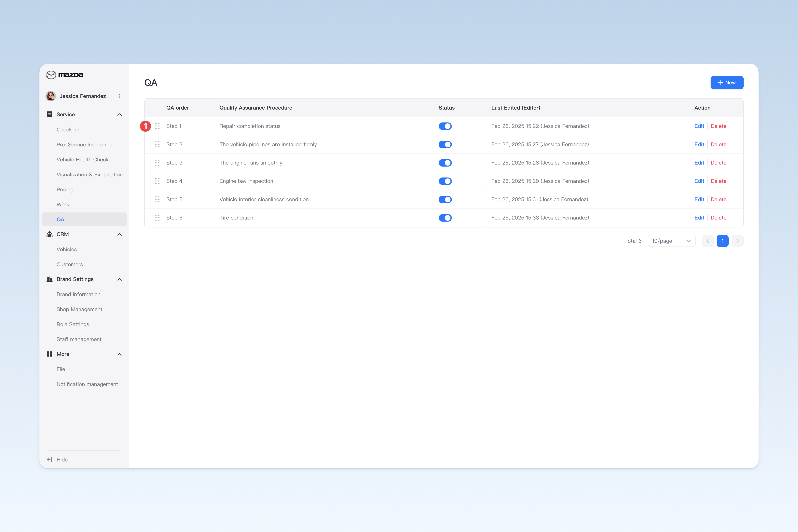Edit the Engine bay inspection step
This screenshot has height=532, width=798.
click(x=699, y=181)
